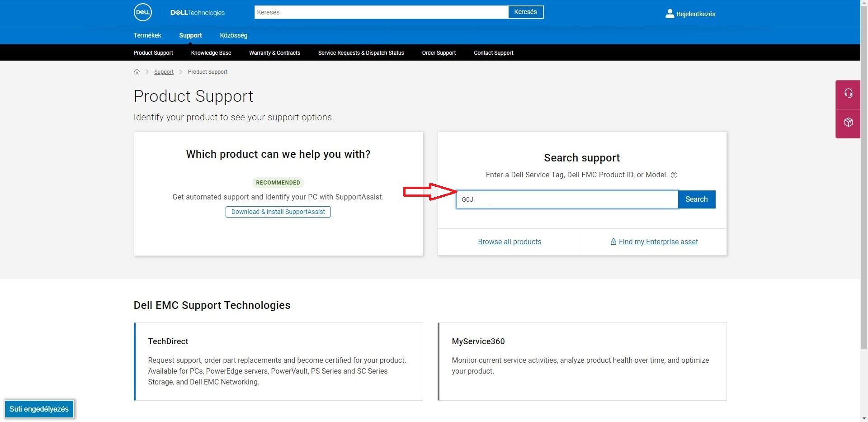Click the round Dell logo icon
The image size is (868, 422).
(x=143, y=12)
